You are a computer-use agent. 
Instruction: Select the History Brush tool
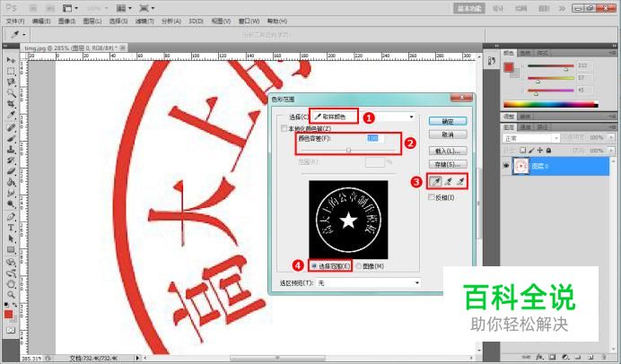click(11, 160)
